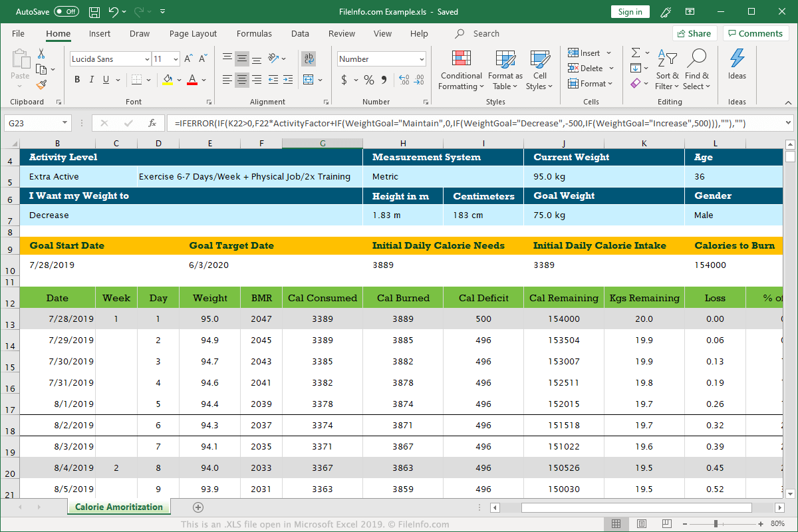
Task: Click the AutoSum sigma icon
Action: click(636, 53)
